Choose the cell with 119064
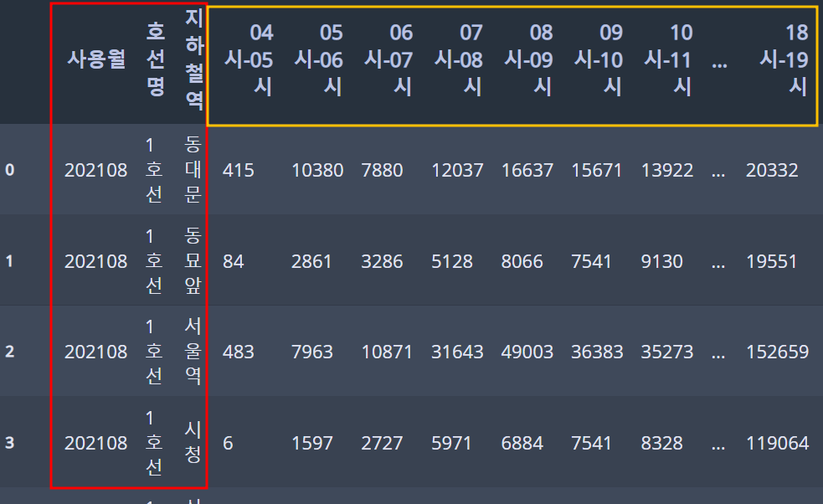This screenshot has width=823, height=504. click(777, 443)
